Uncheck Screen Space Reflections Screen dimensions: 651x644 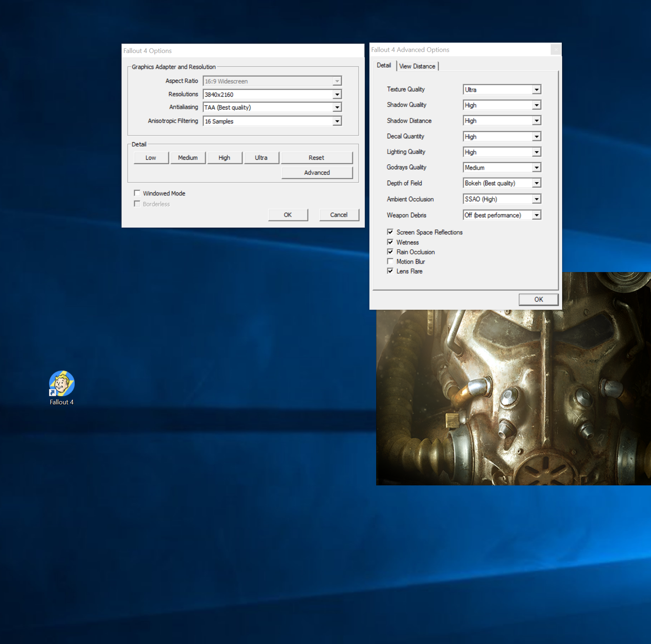click(x=390, y=232)
